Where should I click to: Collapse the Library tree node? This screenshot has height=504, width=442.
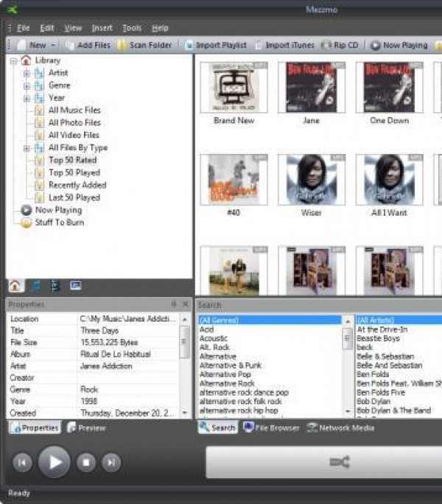tap(13, 60)
